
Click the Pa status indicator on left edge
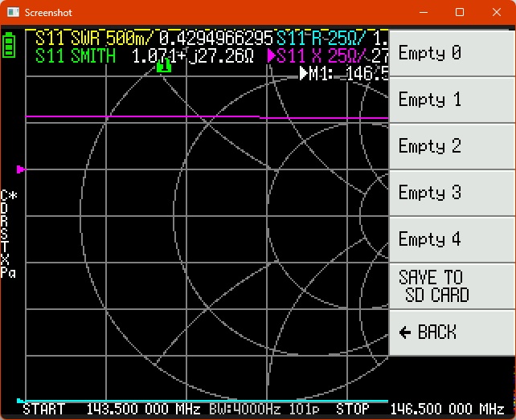click(x=9, y=272)
